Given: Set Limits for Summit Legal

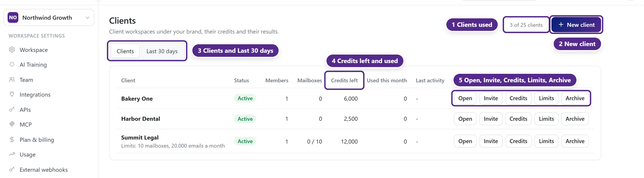Looking at the screenshot, I should (x=546, y=141).
